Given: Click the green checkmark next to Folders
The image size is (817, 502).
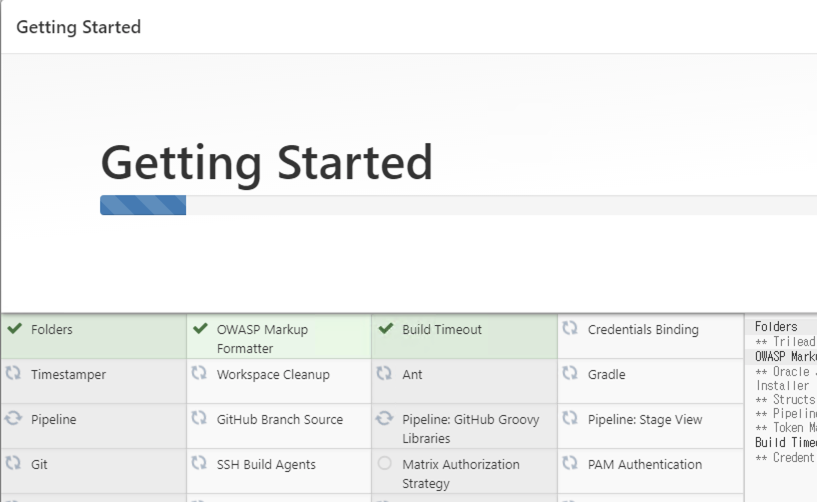Looking at the screenshot, I should [15, 328].
